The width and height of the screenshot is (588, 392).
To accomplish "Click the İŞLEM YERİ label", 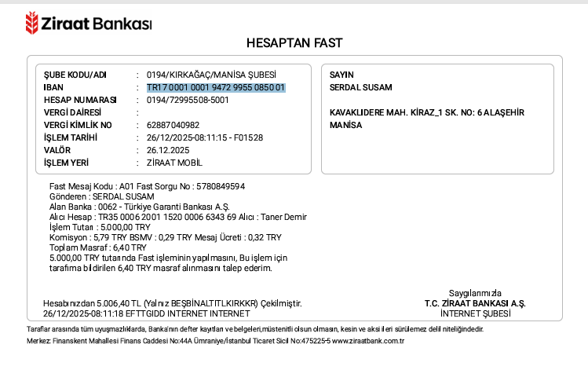I will point(66,163).
